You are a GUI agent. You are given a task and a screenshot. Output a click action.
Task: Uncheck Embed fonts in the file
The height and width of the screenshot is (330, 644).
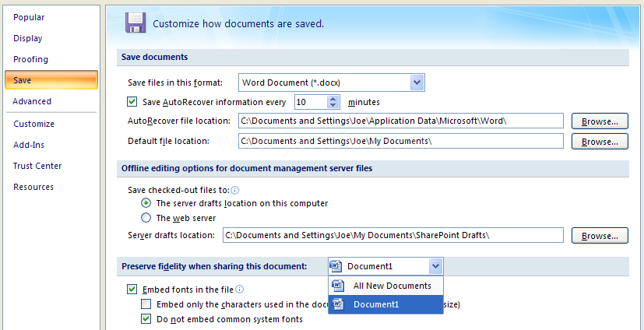point(132,290)
